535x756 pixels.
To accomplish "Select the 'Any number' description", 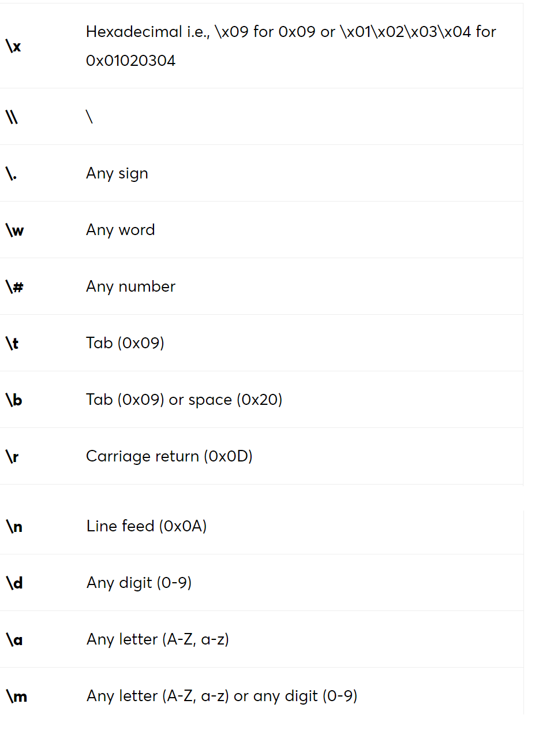I will (x=131, y=286).
